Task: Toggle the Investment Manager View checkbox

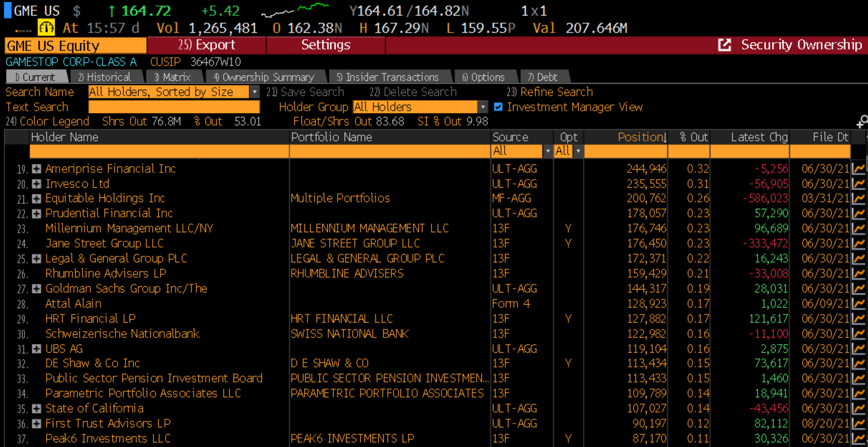Action: pos(498,107)
